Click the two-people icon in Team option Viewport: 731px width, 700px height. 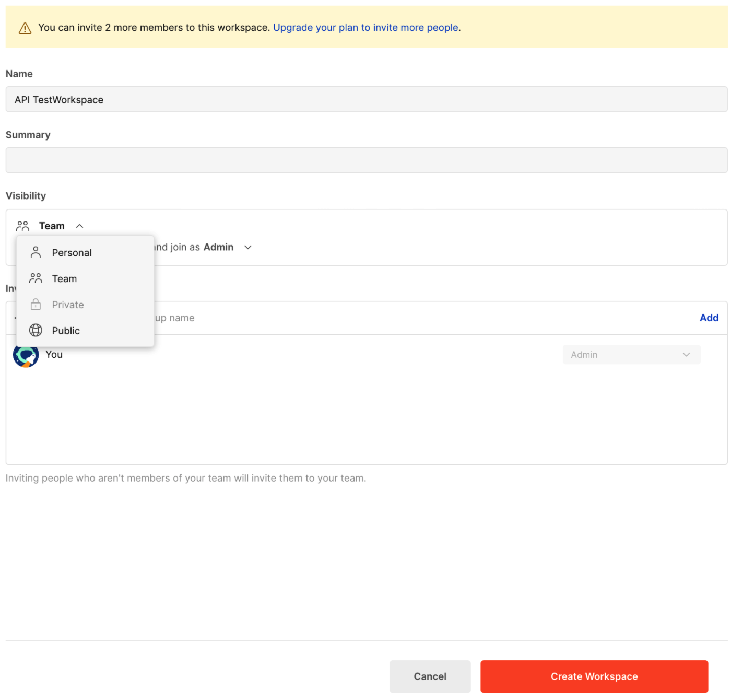(x=36, y=278)
